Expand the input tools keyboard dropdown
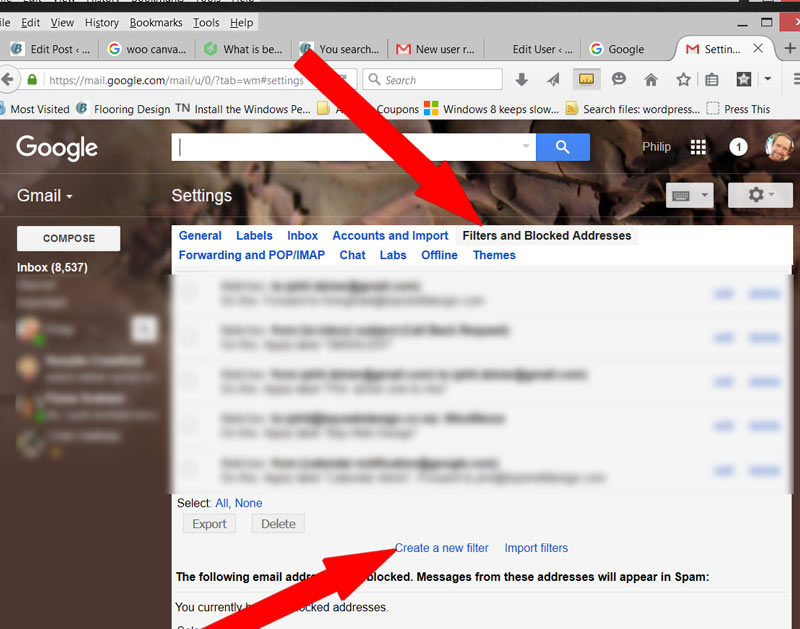 pyautogui.click(x=690, y=195)
